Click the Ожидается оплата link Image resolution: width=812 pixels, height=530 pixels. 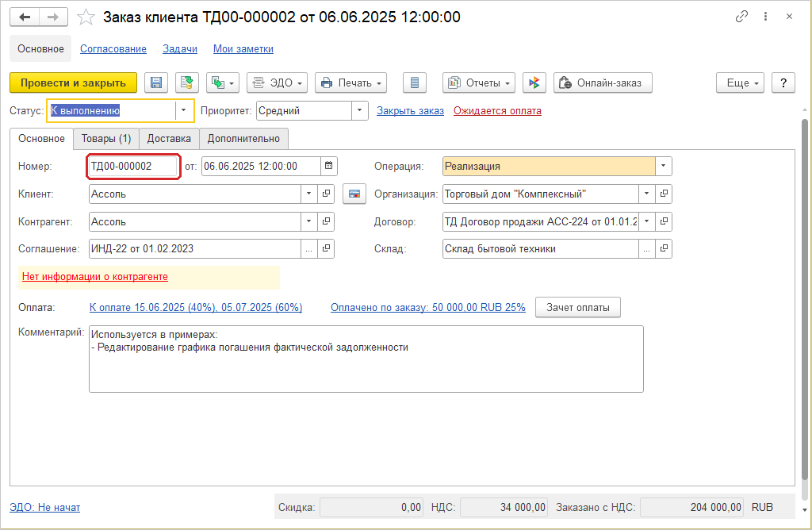coord(497,111)
